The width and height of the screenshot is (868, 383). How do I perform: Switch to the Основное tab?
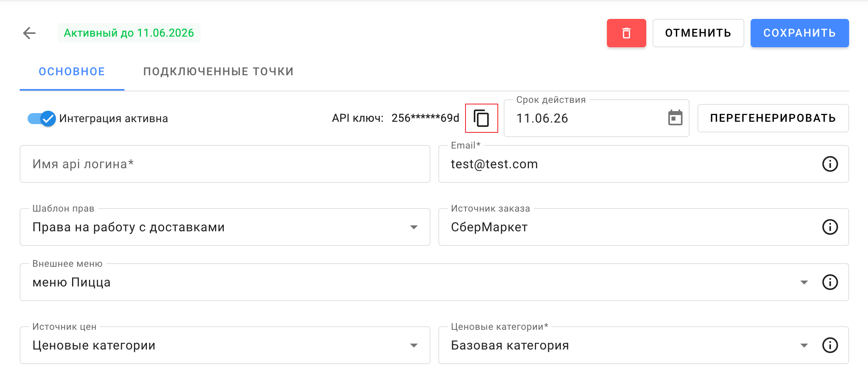72,72
